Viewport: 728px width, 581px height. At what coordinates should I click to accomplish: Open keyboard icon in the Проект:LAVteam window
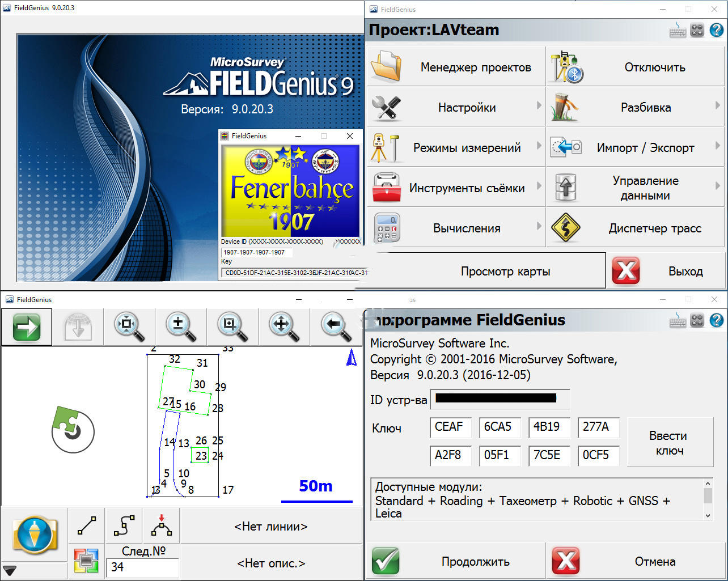tap(678, 30)
